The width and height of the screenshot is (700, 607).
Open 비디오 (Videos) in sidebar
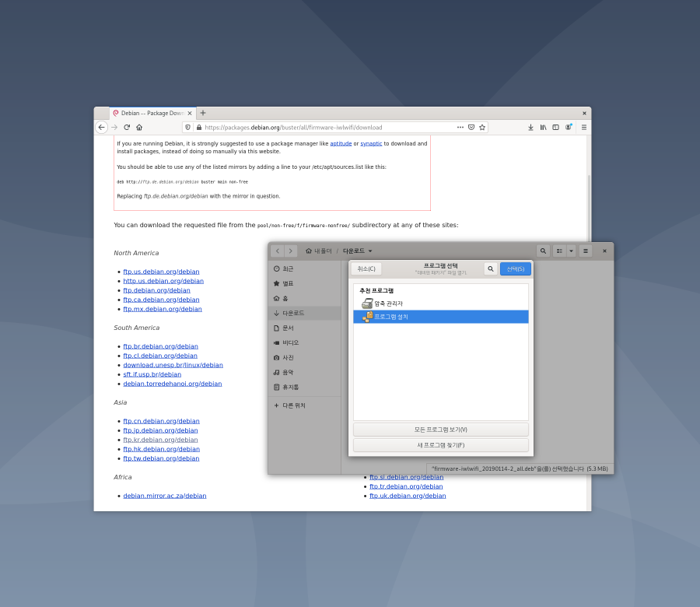(x=305, y=342)
